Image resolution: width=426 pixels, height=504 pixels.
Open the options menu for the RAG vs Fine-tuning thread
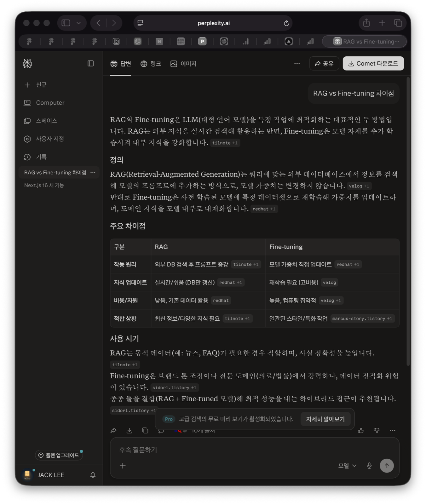click(x=93, y=173)
